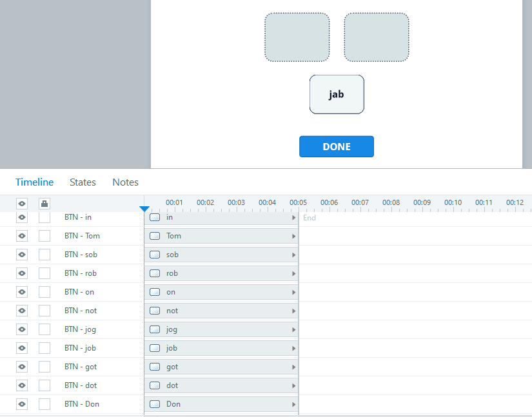Click the blue playhead marker on the ruler
The width and height of the screenshot is (532, 417).
(x=145, y=208)
